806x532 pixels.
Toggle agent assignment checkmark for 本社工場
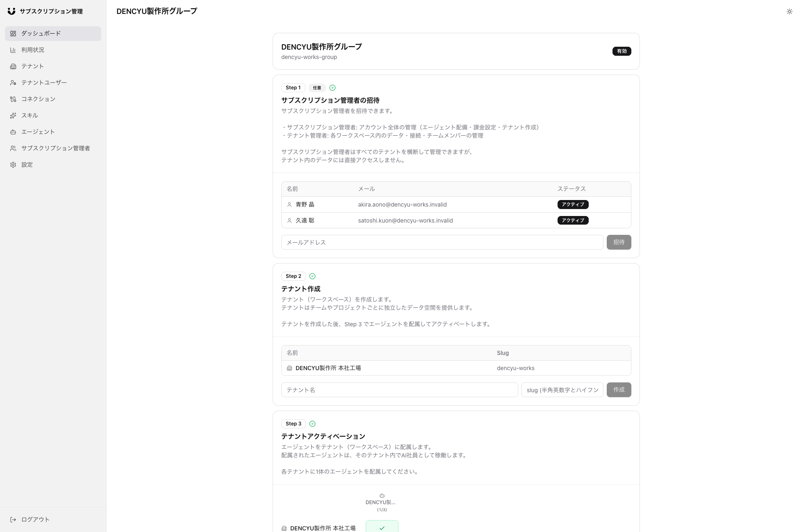[x=382, y=526]
